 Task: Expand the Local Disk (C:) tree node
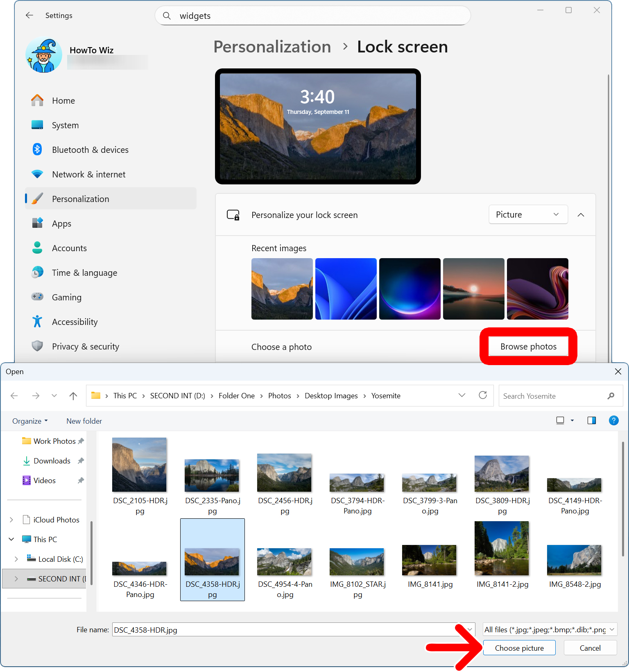click(16, 559)
